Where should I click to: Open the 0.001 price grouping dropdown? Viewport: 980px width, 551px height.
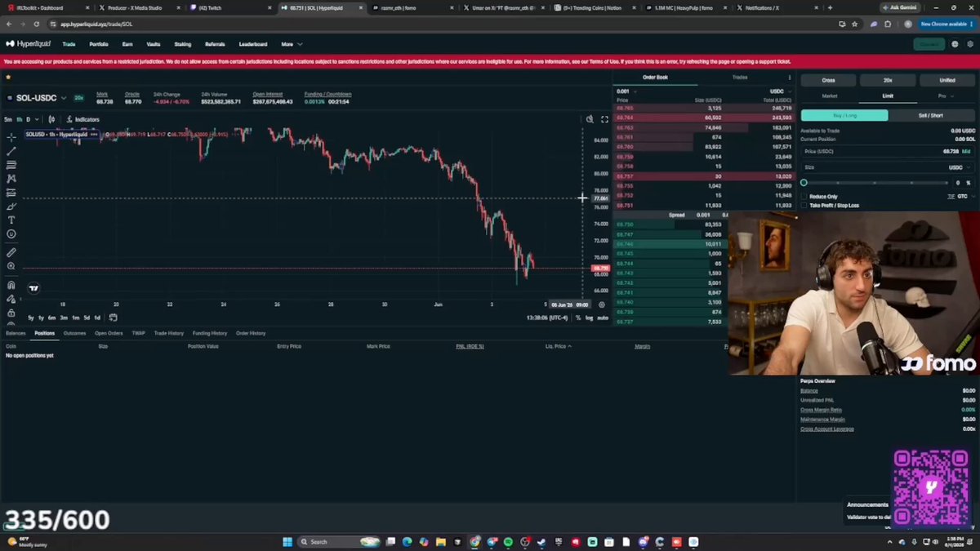coord(626,91)
